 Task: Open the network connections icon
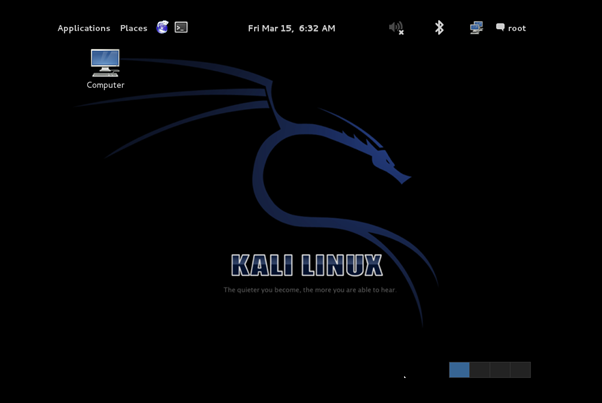[476, 28]
